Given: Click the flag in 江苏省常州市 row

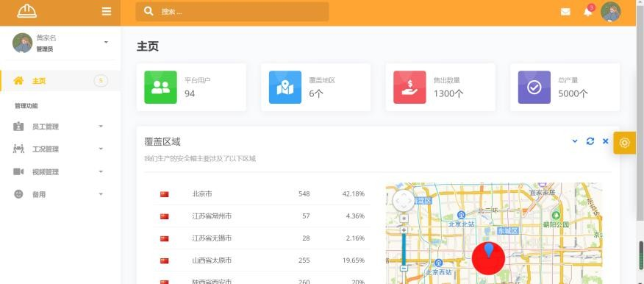Looking at the screenshot, I should 165,216.
